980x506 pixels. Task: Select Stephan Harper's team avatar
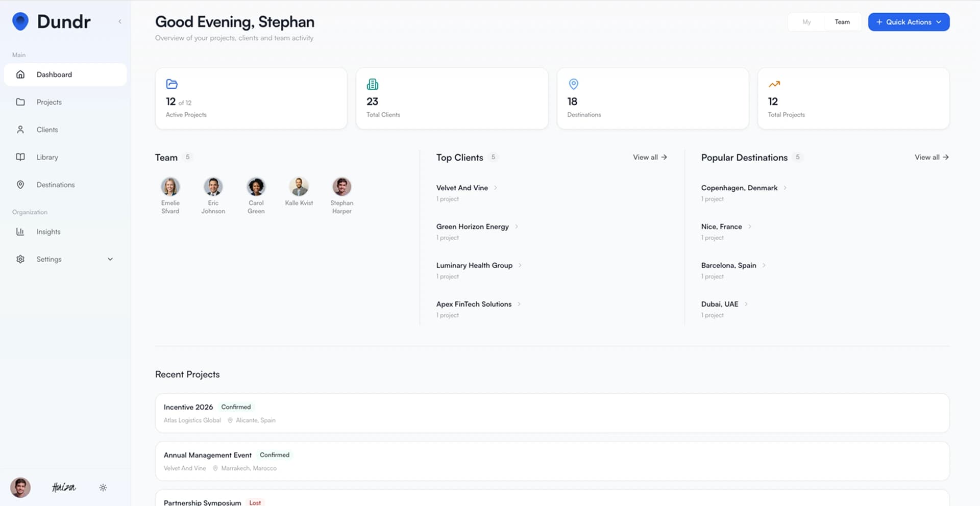coord(342,187)
